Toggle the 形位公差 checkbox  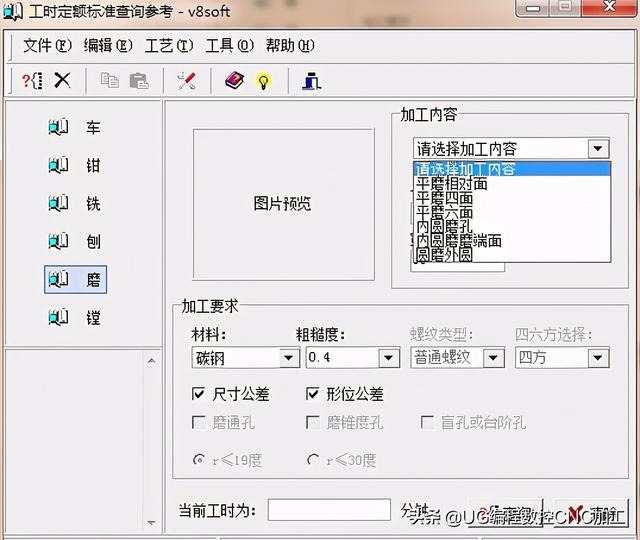point(312,394)
